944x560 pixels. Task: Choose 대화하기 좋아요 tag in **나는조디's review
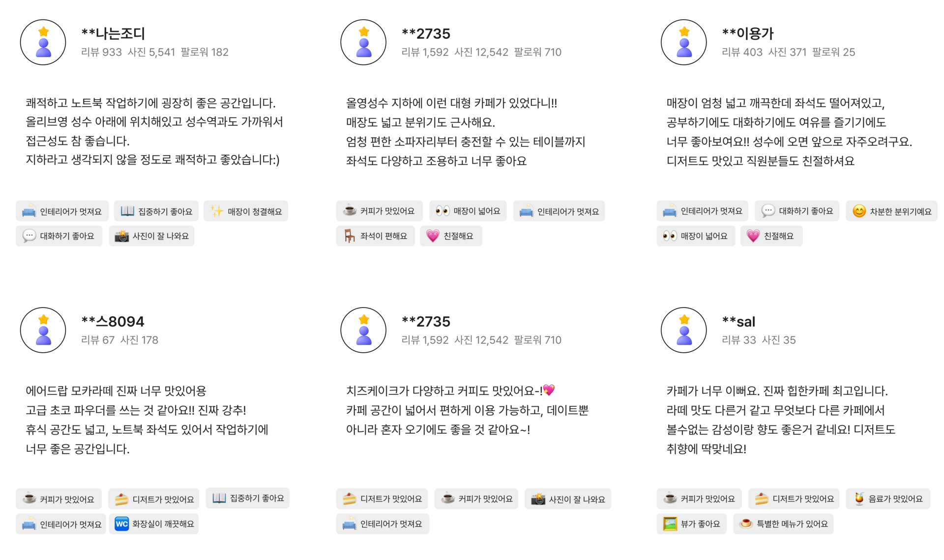59,236
